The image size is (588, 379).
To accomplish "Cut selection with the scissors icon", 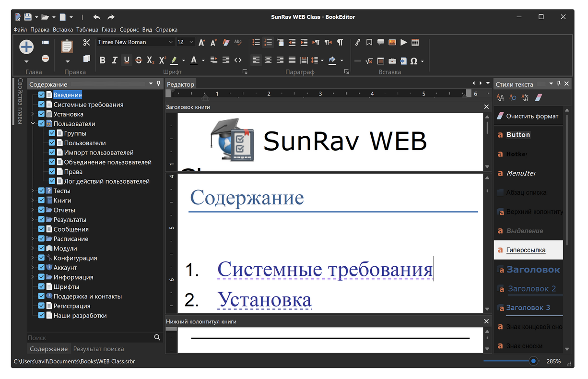I will click(x=86, y=43).
